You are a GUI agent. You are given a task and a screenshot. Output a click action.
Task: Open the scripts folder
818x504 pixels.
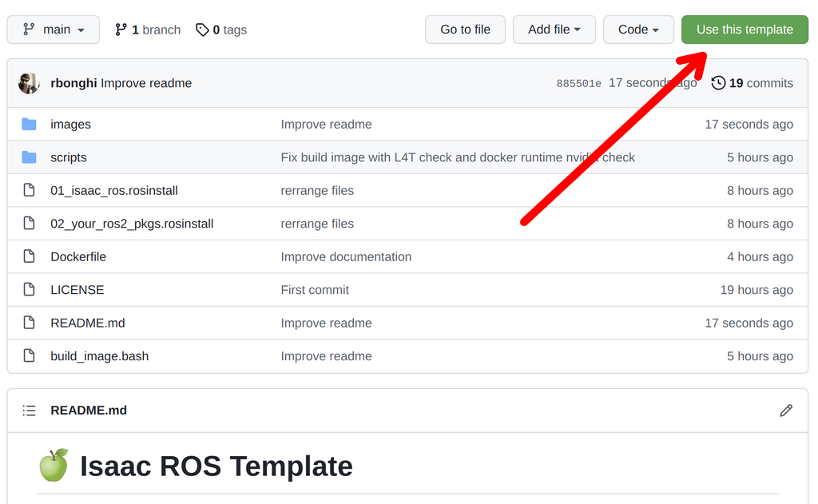[69, 157]
